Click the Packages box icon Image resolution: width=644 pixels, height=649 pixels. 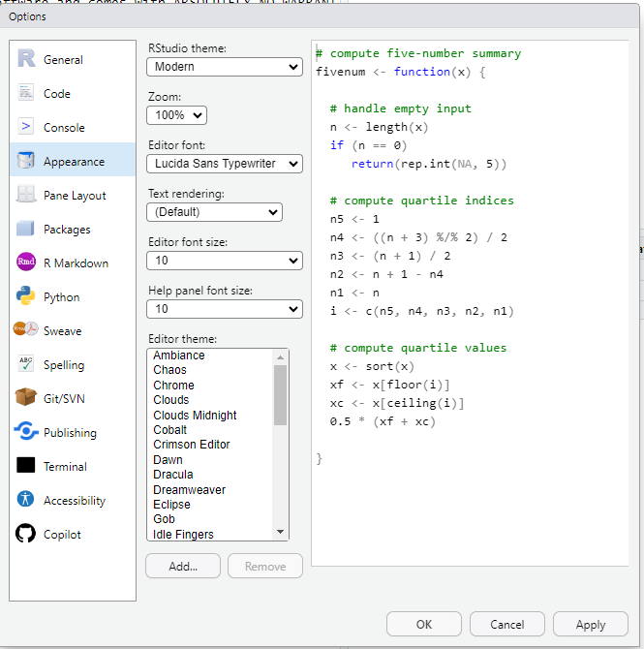[26, 229]
